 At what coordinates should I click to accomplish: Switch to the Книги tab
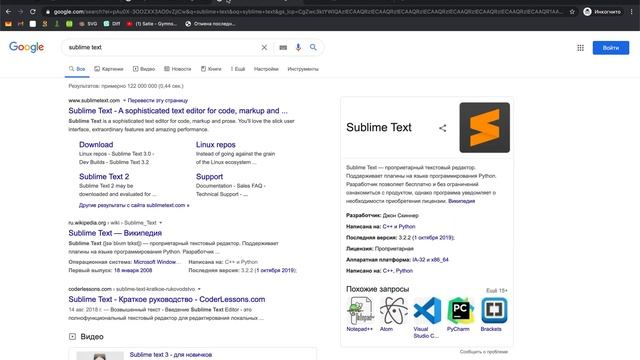point(211,69)
